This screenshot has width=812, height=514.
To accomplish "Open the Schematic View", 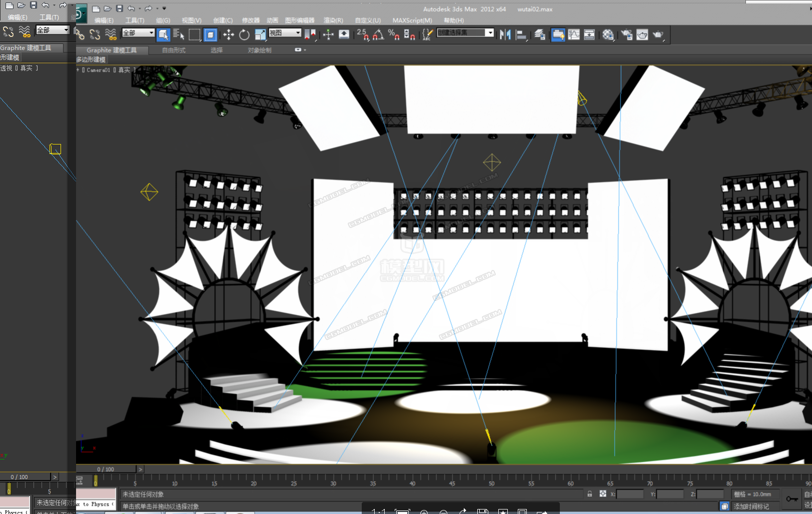I will (x=589, y=34).
